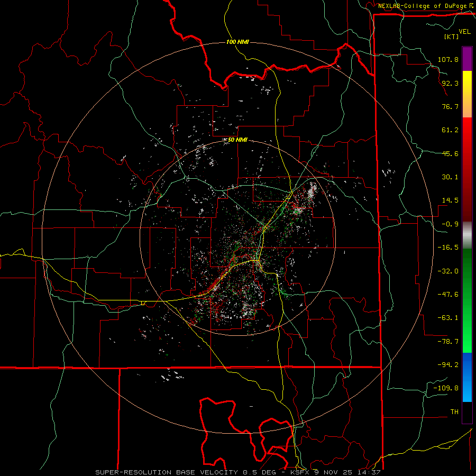476x476 pixels.
Task: Click the 61.2 velocity scale value
Action: tap(450, 130)
